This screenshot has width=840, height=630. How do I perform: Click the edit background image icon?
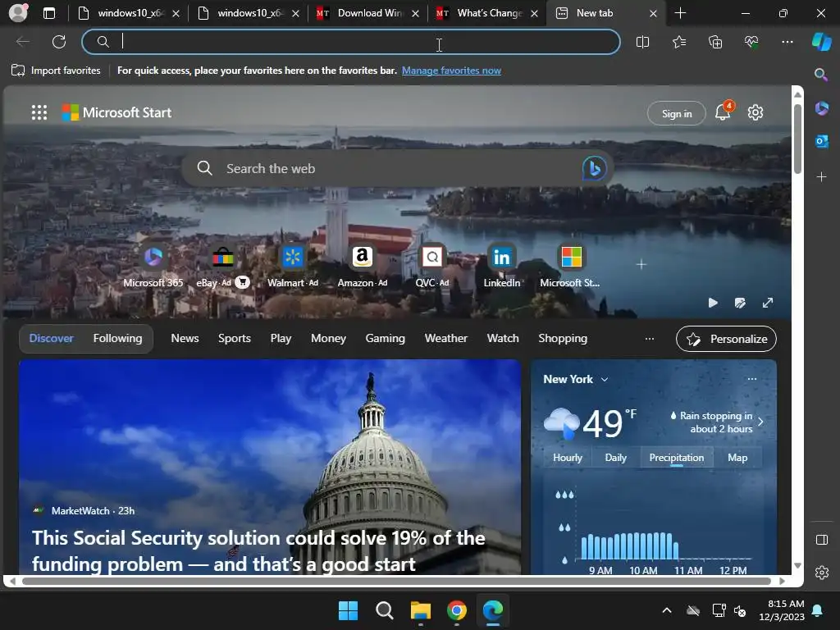tap(741, 303)
